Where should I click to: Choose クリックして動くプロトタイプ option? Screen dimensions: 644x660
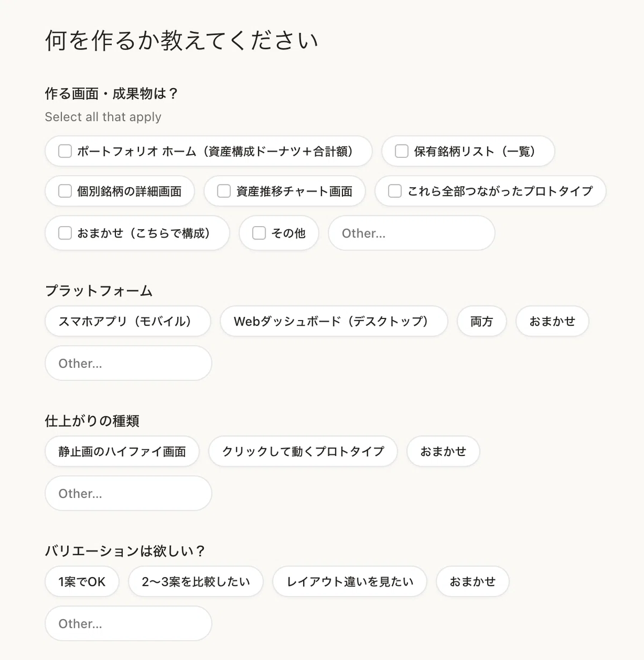[303, 451]
